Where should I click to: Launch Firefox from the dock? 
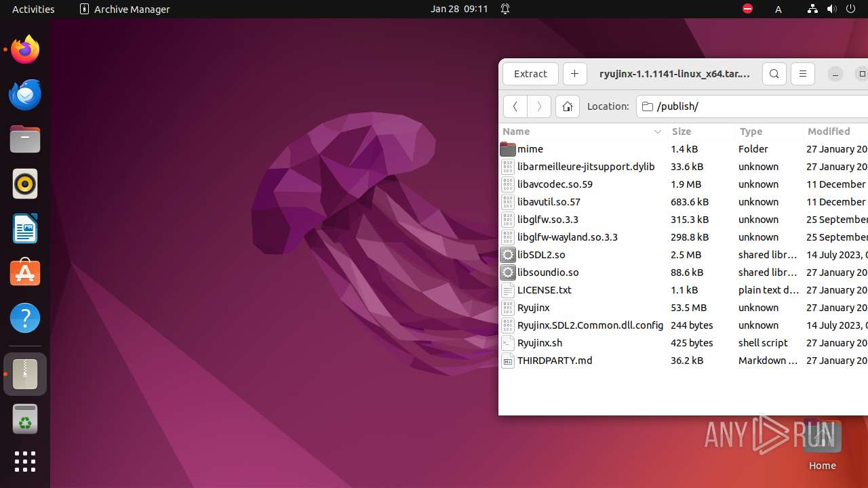25,49
